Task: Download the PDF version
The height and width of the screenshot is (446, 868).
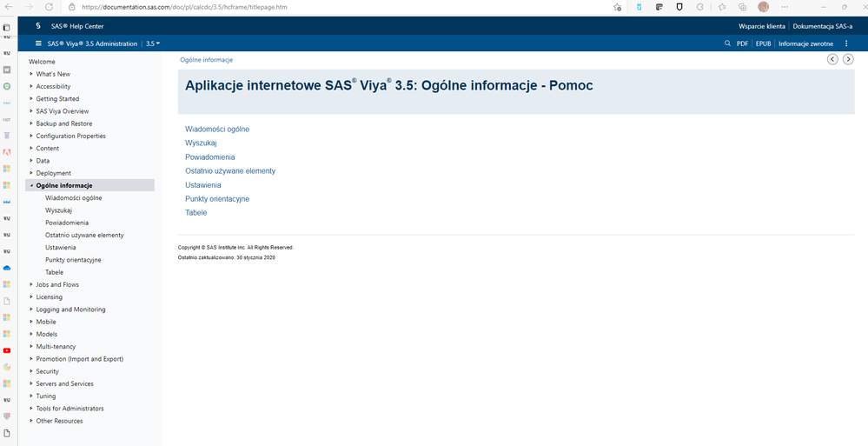Action: pos(742,43)
